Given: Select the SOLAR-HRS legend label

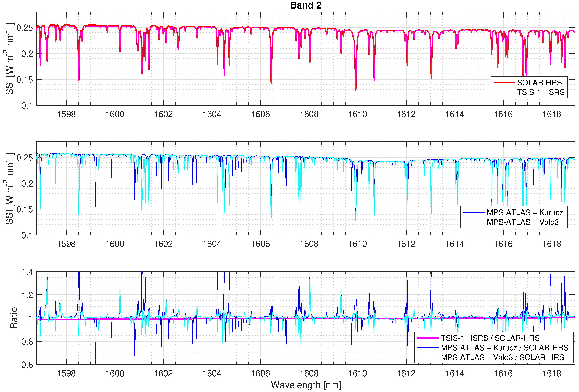Looking at the screenshot, I should tap(539, 82).
